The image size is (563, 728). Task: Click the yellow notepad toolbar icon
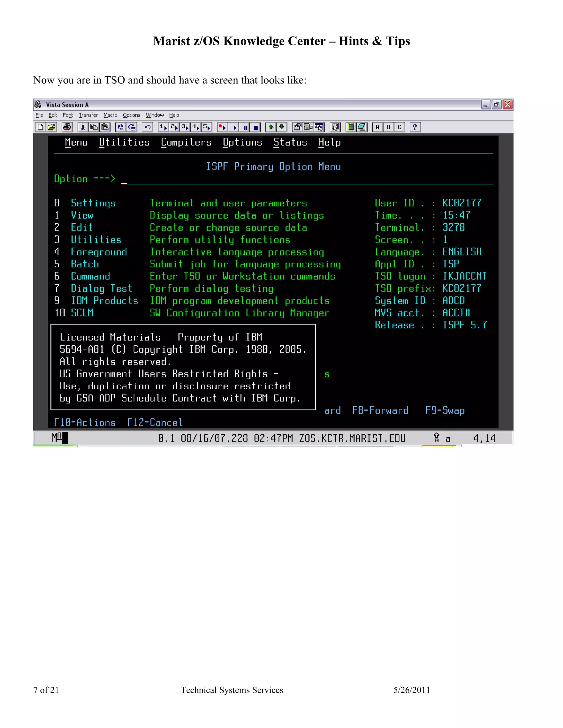(x=351, y=127)
